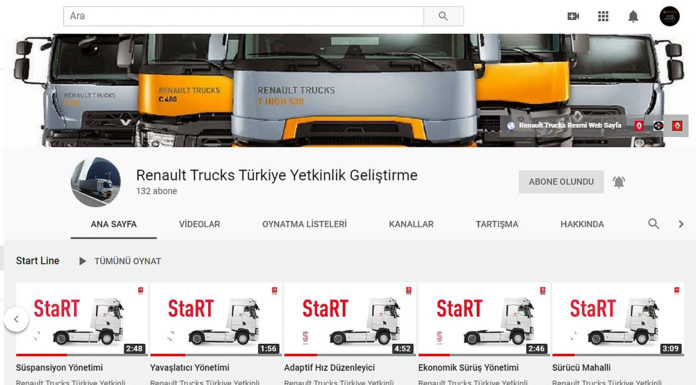This screenshot has height=385, width=696.
Task: Click the last red Renault icon in banner links
Action: pos(677,126)
